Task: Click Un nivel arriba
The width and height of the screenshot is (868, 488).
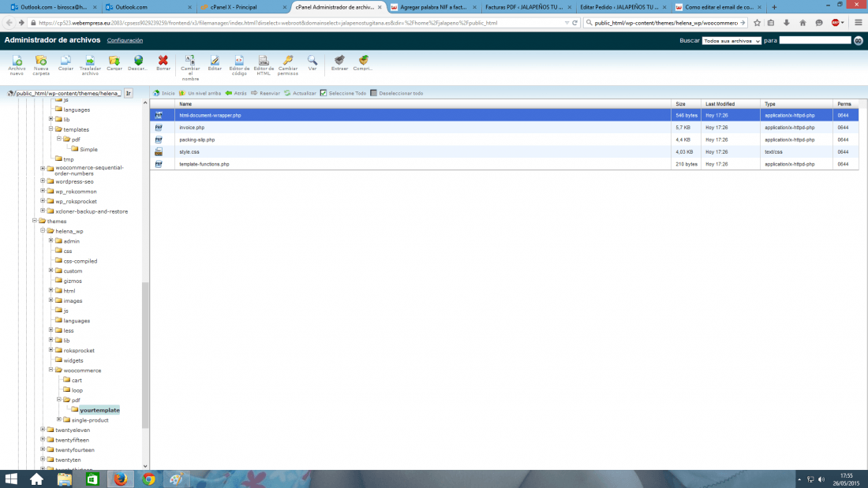Action: point(200,93)
